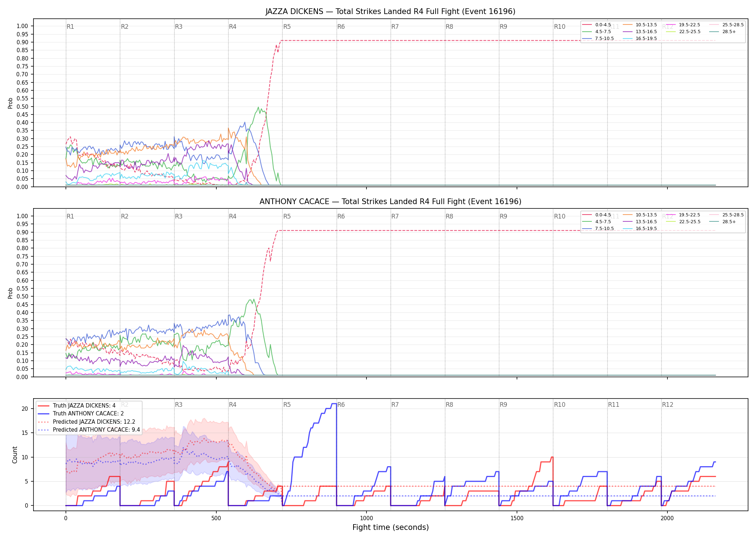Click the R12 round label in count chart

point(667,405)
